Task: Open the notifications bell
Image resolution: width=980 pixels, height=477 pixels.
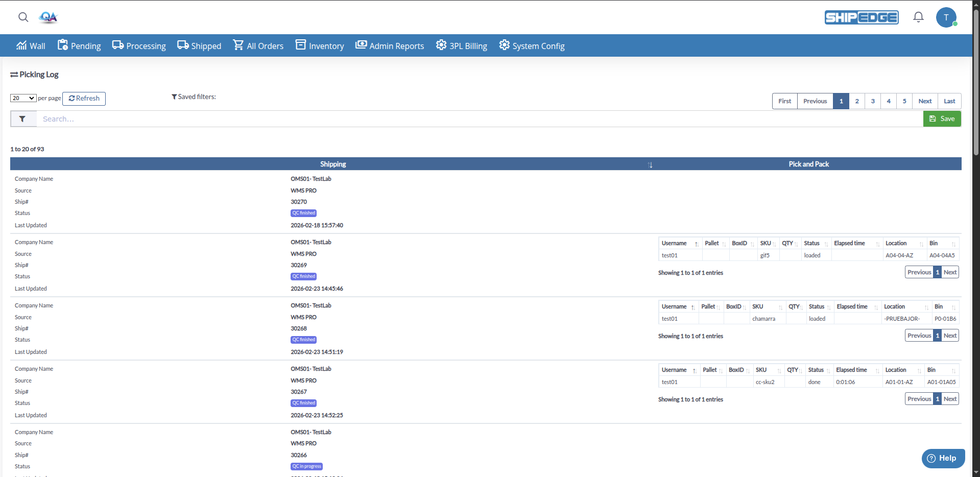Action: (x=918, y=17)
